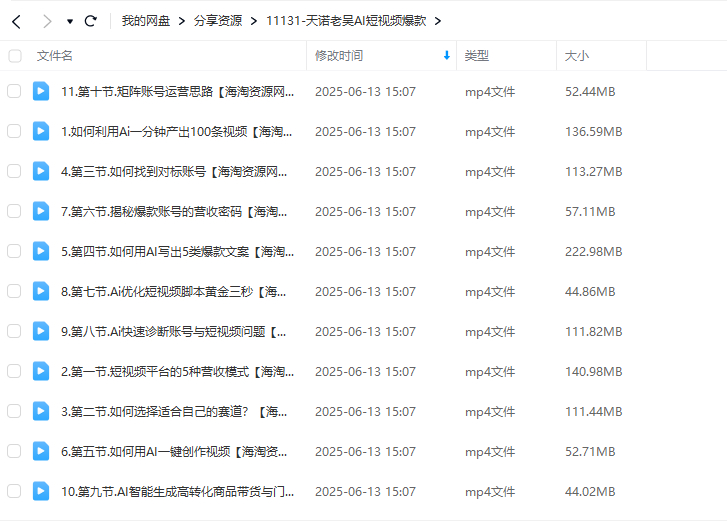Select file name 6.第五节.如何用AI一键创作视频

(x=174, y=451)
